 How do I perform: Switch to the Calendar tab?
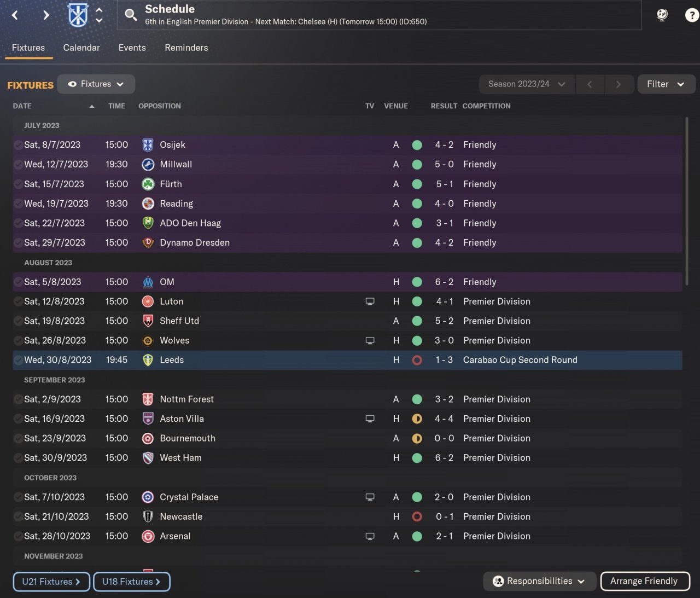coord(81,48)
